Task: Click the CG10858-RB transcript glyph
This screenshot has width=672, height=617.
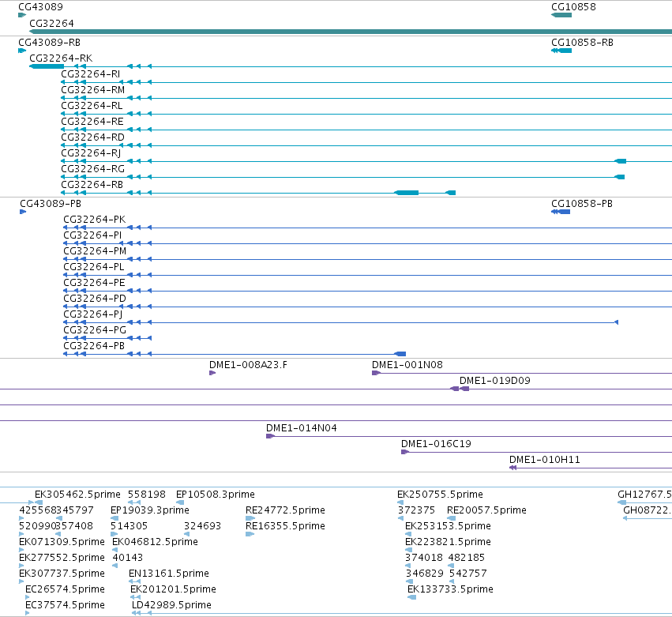Action: click(561, 51)
